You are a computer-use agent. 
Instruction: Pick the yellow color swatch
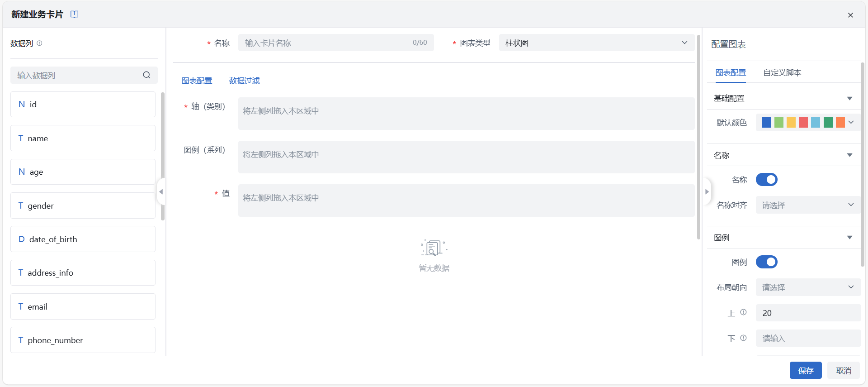tap(791, 122)
